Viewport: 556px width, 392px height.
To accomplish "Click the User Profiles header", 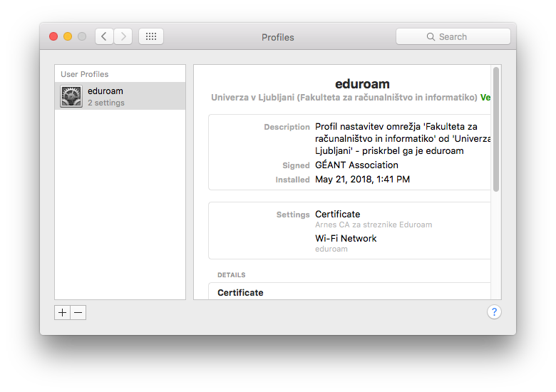I will click(84, 74).
